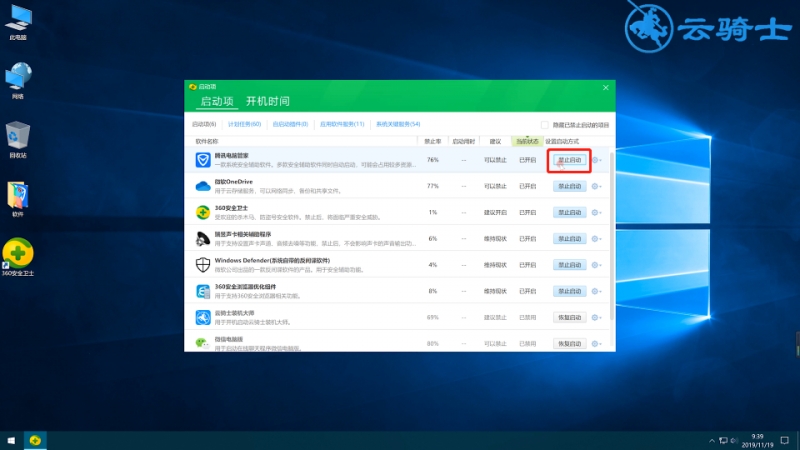
Task: Click 禁止启动 for 360安全浏览器优化组件
Action: (x=569, y=291)
